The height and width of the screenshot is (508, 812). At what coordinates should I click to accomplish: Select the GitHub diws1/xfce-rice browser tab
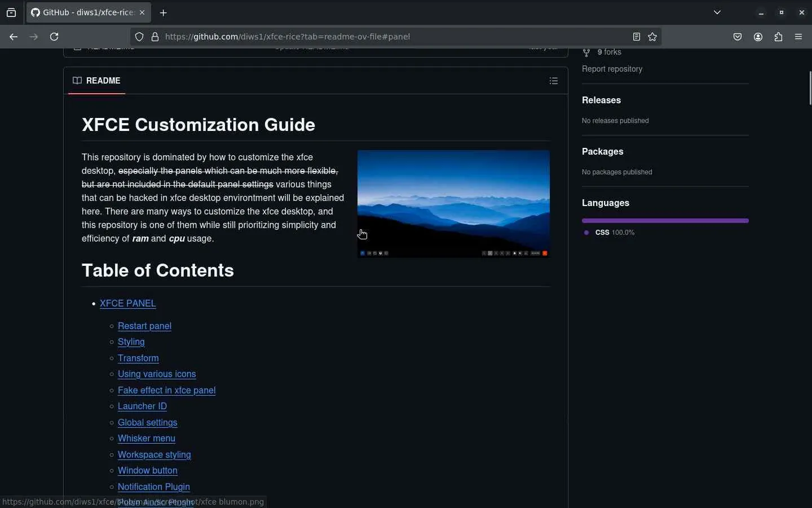click(88, 12)
